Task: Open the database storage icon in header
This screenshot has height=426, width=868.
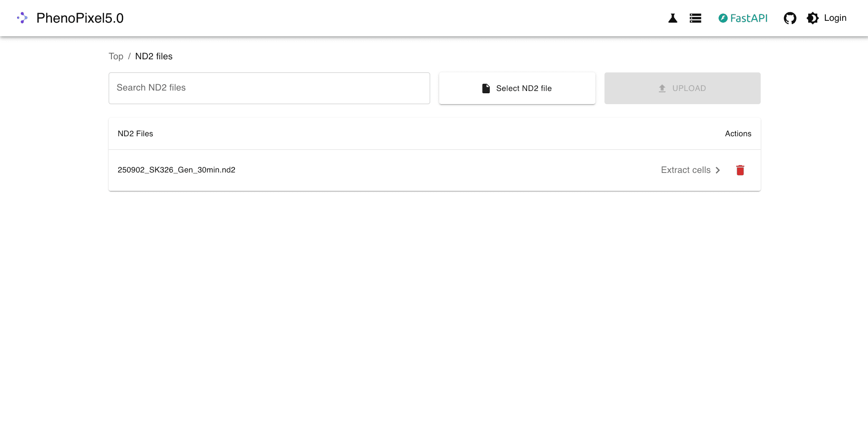Action: pyautogui.click(x=695, y=18)
